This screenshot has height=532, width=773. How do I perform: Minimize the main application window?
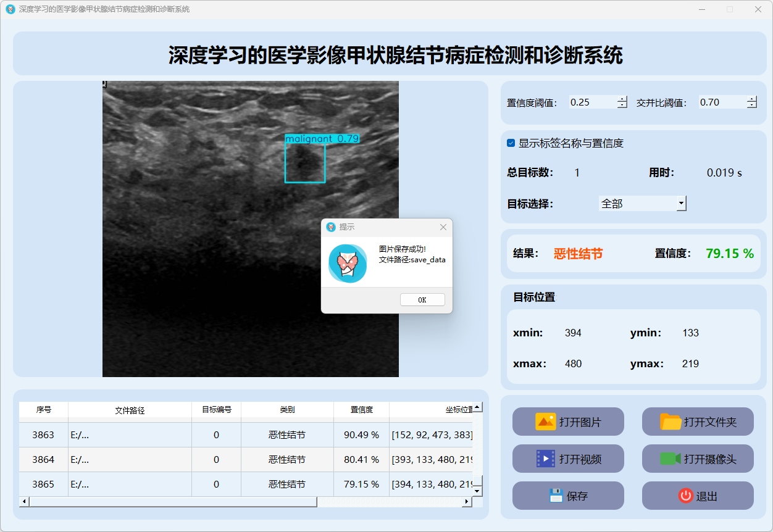(702, 9)
